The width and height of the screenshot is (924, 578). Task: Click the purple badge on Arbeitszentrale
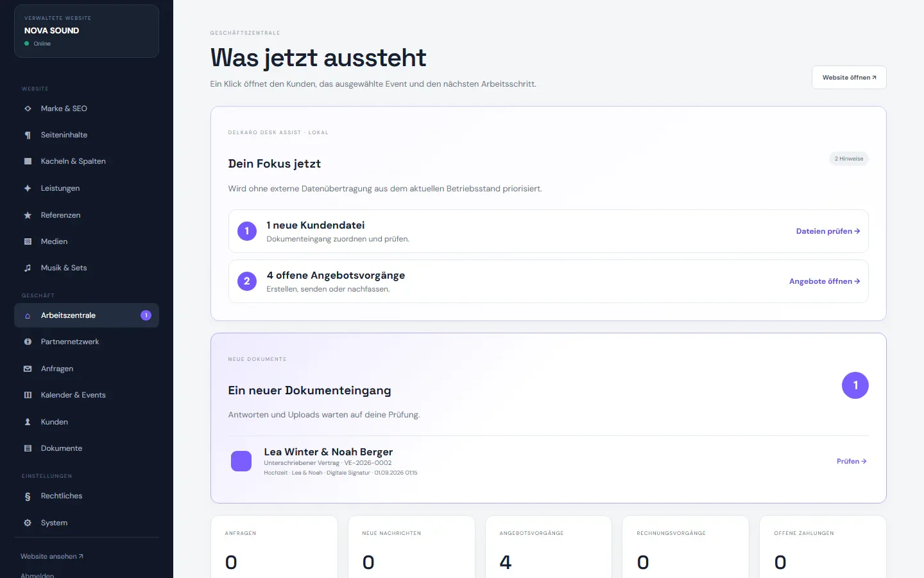(146, 315)
